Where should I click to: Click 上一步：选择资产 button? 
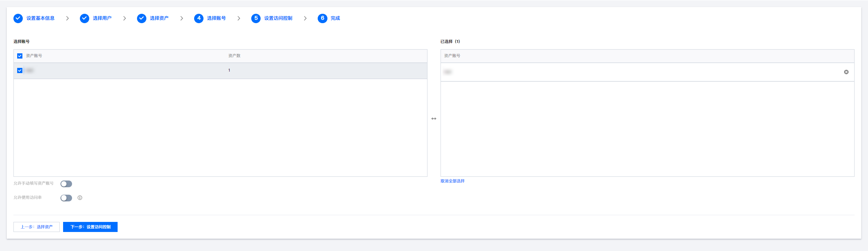37,227
